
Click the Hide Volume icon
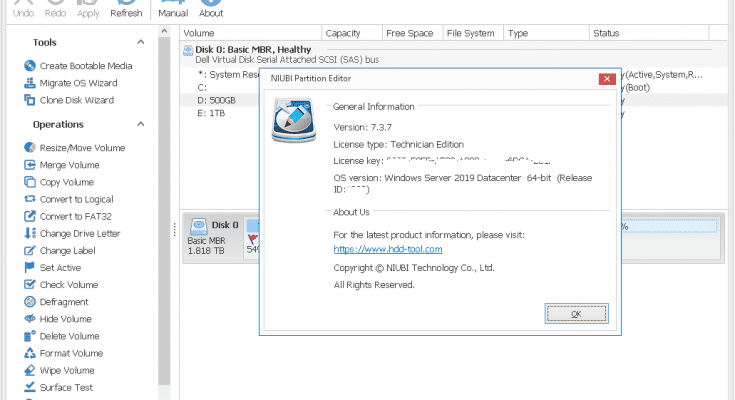[x=30, y=319]
